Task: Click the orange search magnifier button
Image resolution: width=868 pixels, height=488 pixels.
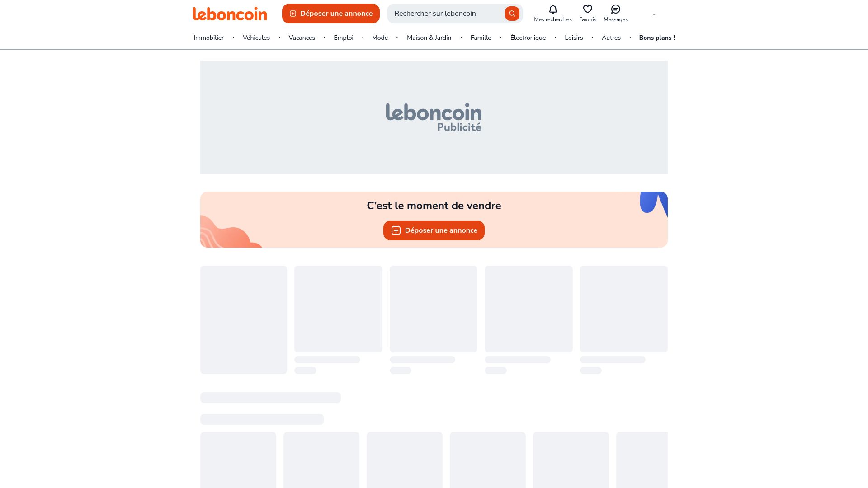Action: tap(512, 14)
